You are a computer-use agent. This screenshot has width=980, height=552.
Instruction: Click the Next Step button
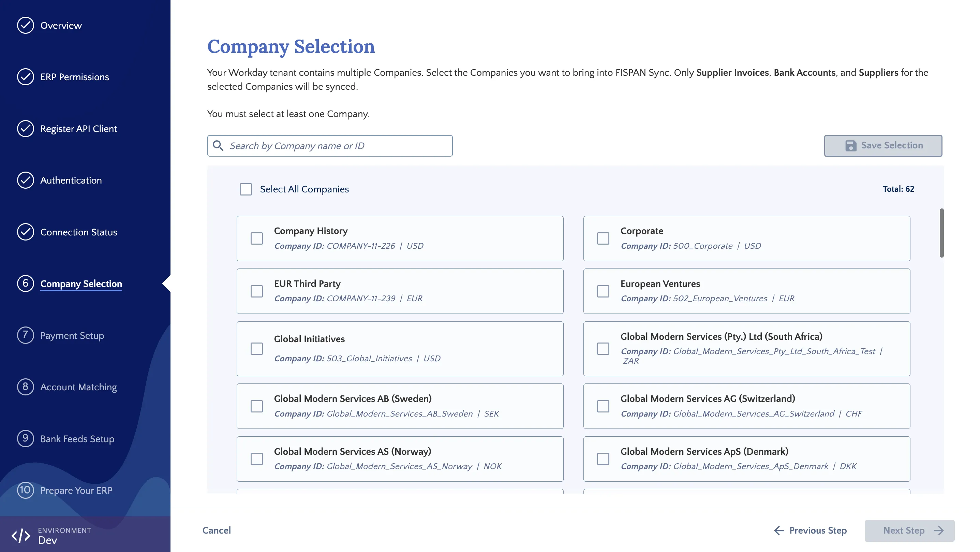pos(909,531)
